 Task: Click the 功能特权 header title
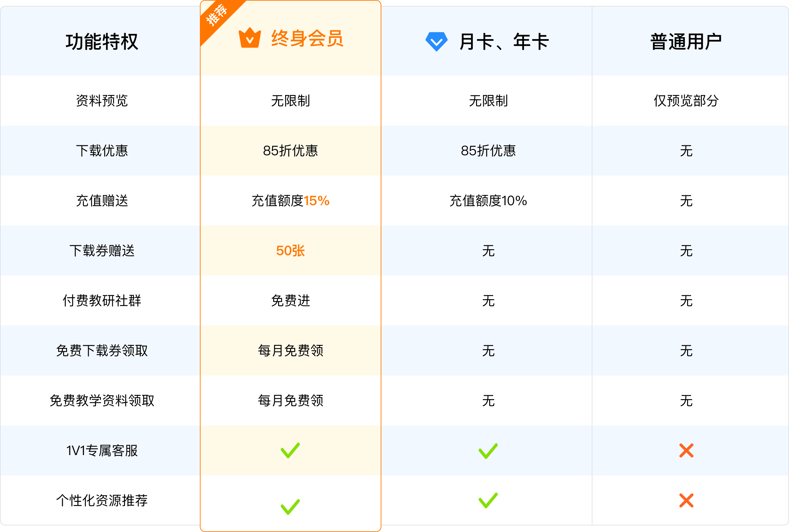[102, 42]
